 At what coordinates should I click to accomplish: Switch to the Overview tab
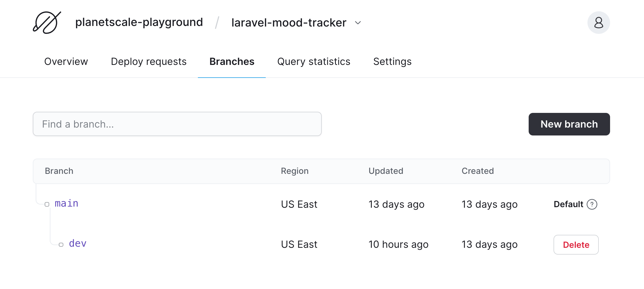click(x=66, y=62)
